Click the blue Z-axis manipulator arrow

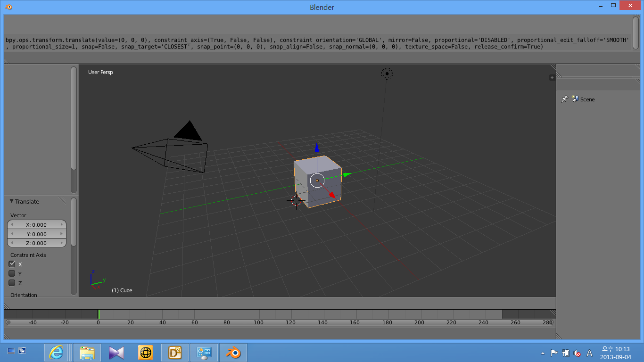click(x=317, y=147)
